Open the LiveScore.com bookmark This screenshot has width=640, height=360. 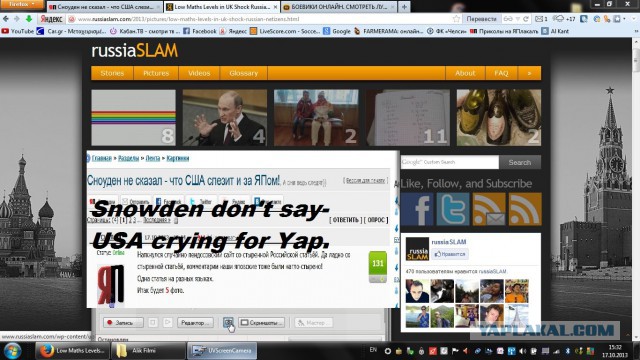[285, 31]
